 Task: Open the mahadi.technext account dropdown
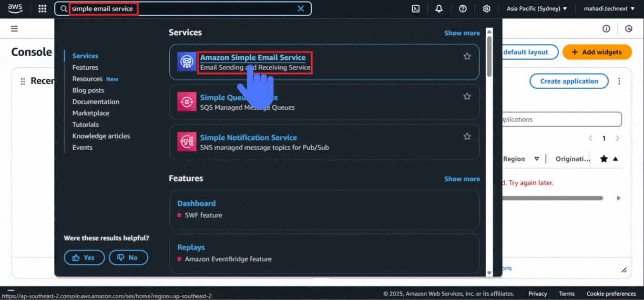pos(609,9)
